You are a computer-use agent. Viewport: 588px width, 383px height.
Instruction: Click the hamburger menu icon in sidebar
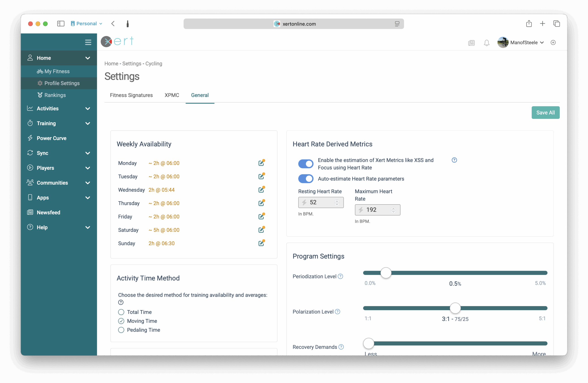point(88,42)
